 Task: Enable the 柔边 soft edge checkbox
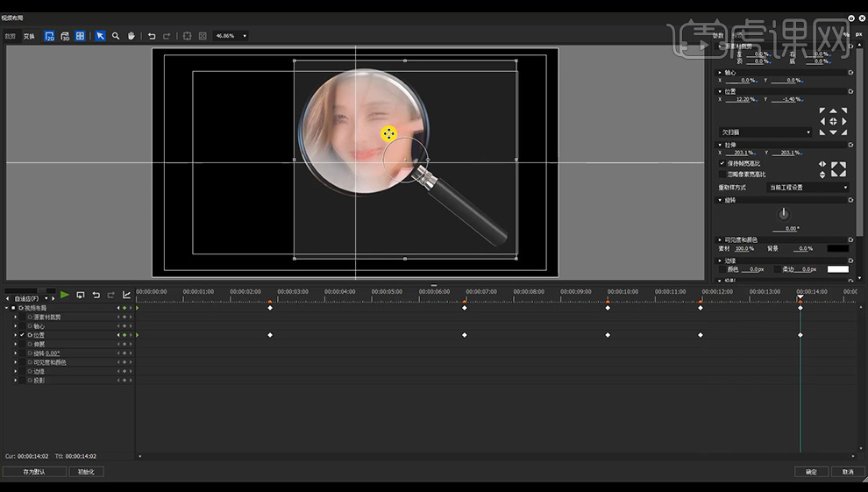coord(777,269)
